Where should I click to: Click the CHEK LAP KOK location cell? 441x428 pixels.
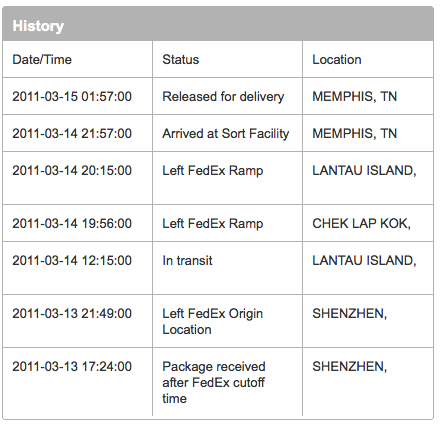361,224
